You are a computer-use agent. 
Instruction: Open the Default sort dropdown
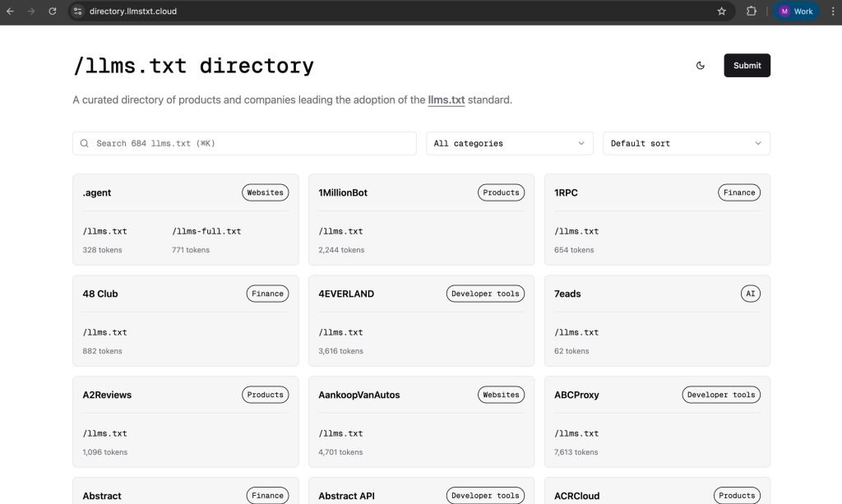click(687, 143)
